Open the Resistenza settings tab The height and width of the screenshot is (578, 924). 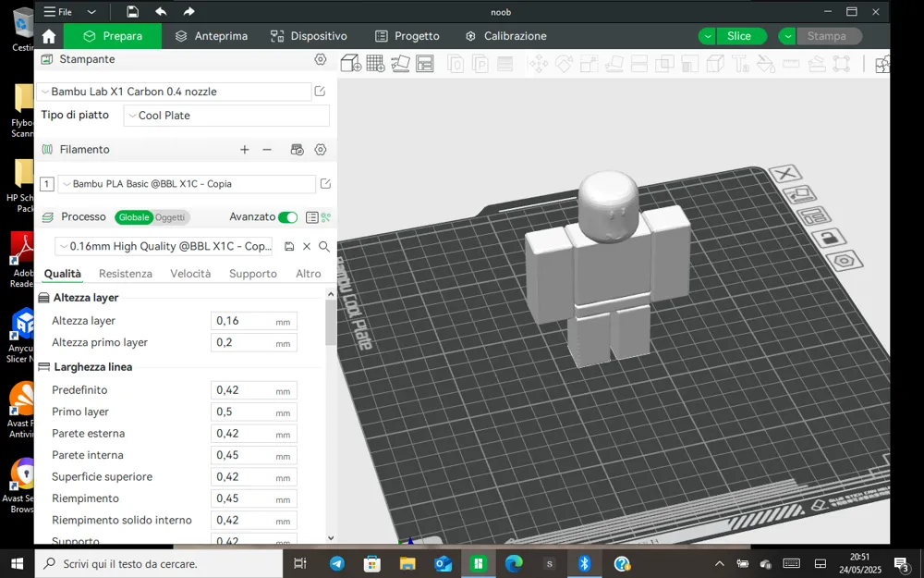click(125, 274)
